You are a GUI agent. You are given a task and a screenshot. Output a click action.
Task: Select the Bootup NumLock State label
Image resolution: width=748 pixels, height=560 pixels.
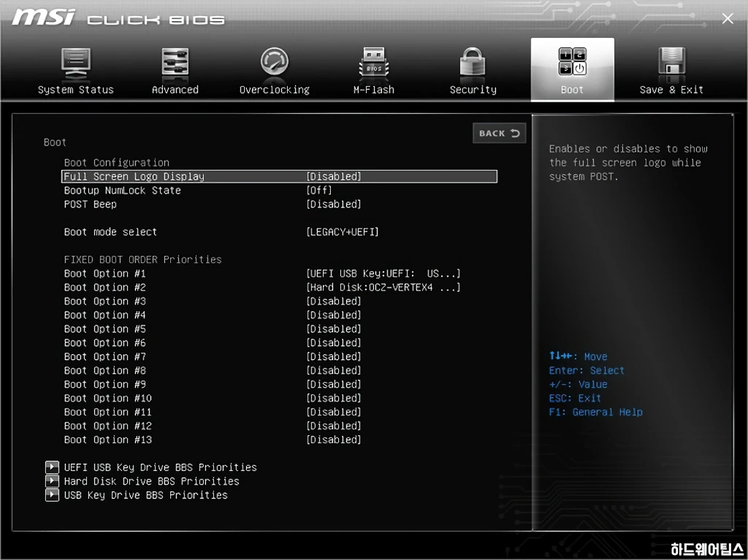(x=123, y=191)
